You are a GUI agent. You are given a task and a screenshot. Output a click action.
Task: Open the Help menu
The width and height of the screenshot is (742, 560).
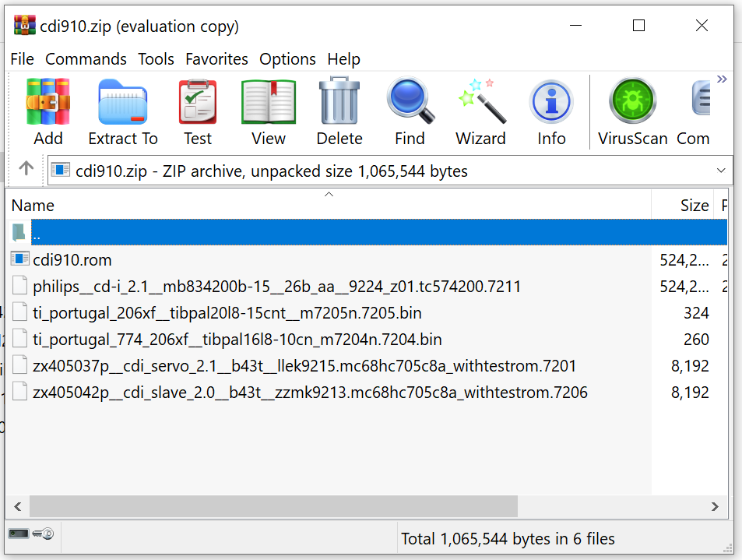pos(343,59)
